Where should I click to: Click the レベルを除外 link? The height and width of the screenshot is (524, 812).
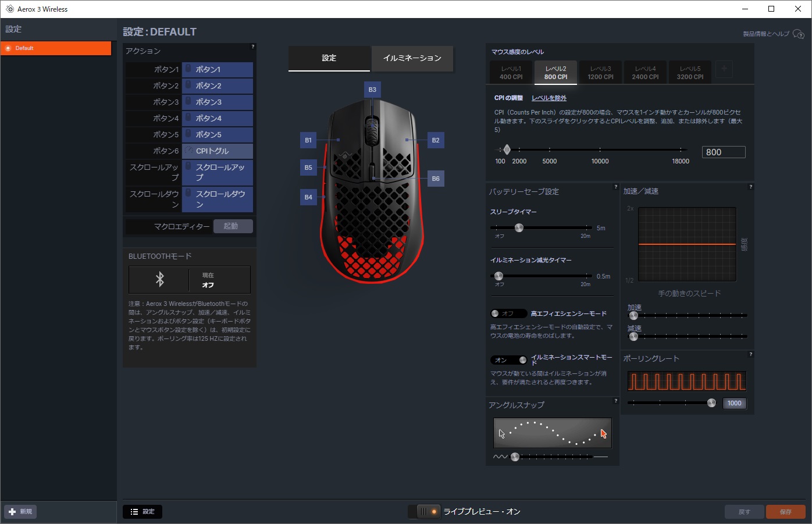(549, 98)
